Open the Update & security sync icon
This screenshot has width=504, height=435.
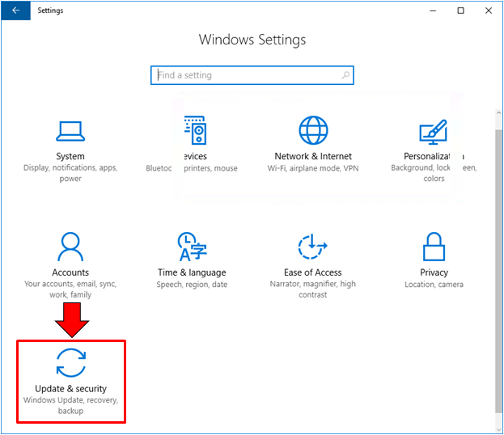pos(71,363)
